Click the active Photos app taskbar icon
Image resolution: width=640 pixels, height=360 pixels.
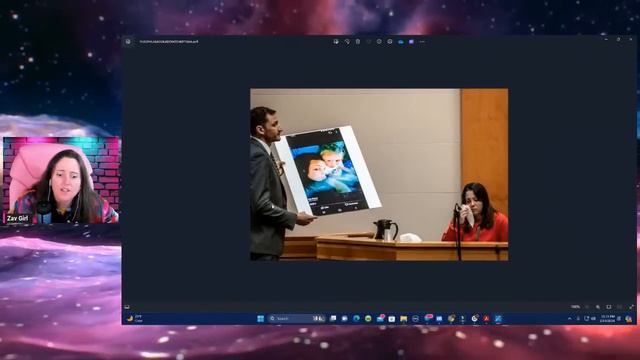click(498, 318)
